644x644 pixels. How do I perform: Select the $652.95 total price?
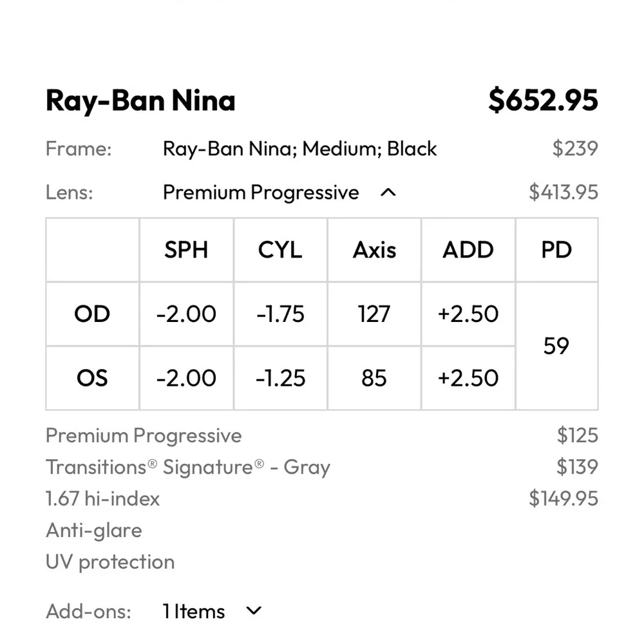543,100
